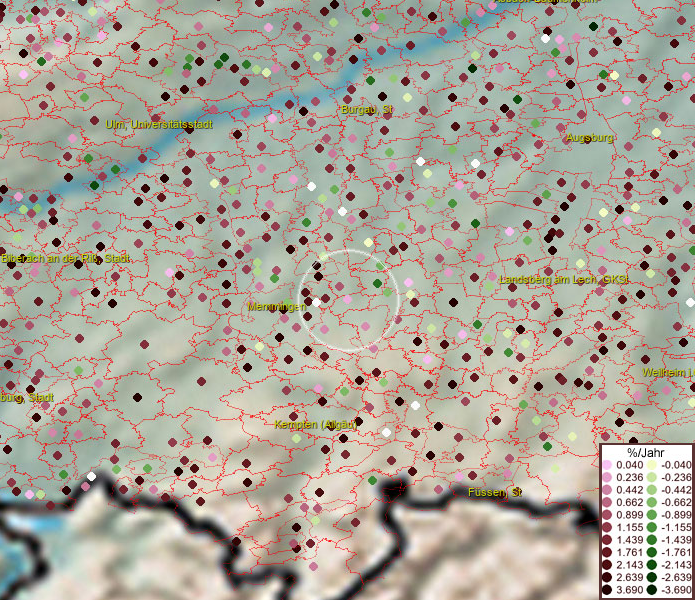Select the 3.690 darkest red legend dot
Image resolution: width=695 pixels, height=600 pixels.
coord(607,590)
